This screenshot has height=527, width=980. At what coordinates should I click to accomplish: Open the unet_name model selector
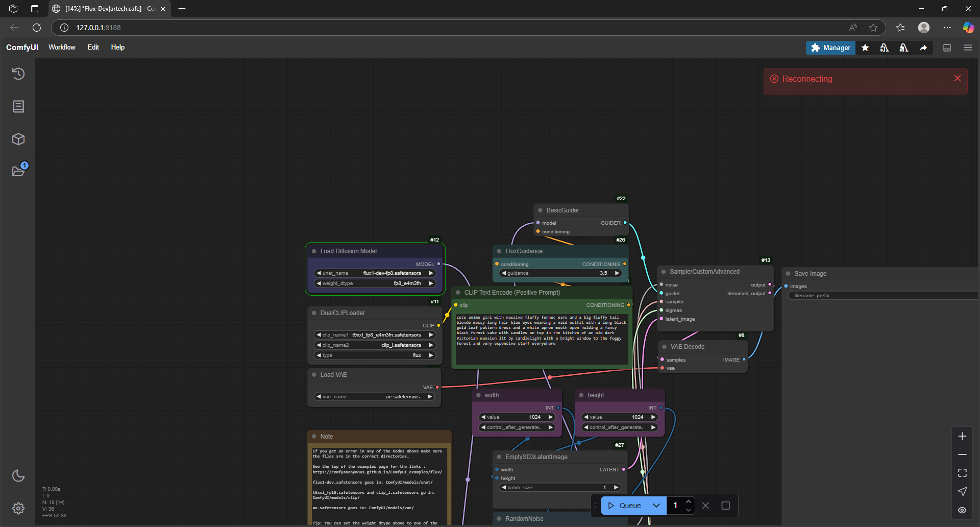[375, 273]
